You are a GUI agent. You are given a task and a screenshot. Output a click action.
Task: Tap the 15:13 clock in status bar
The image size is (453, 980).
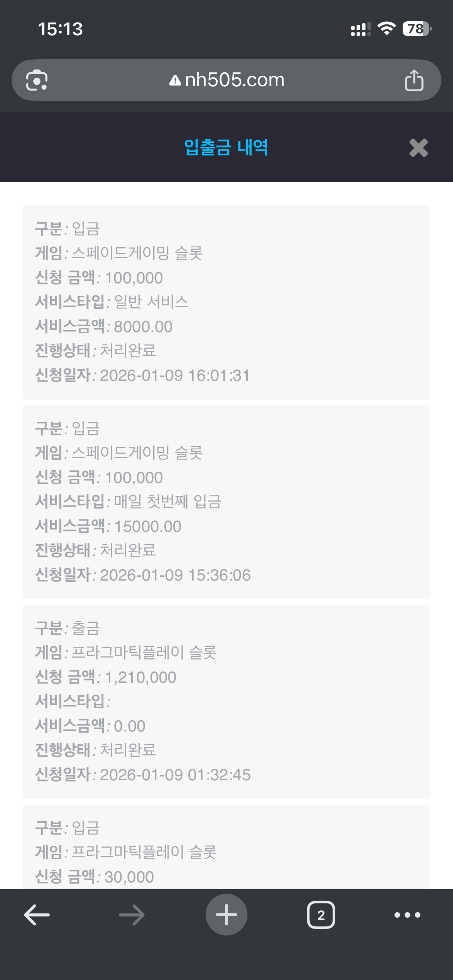pos(60,29)
